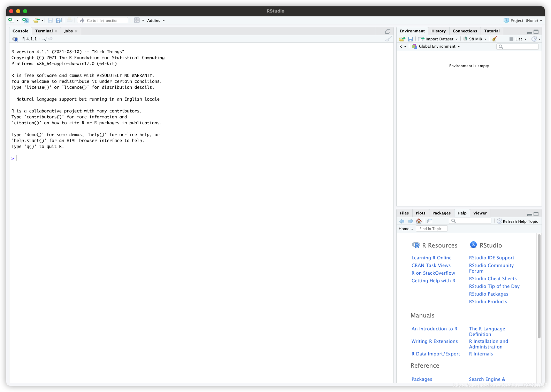Viewport: 551px width, 392px height.
Task: Close the Terminal tab
Action: [x=56, y=31]
